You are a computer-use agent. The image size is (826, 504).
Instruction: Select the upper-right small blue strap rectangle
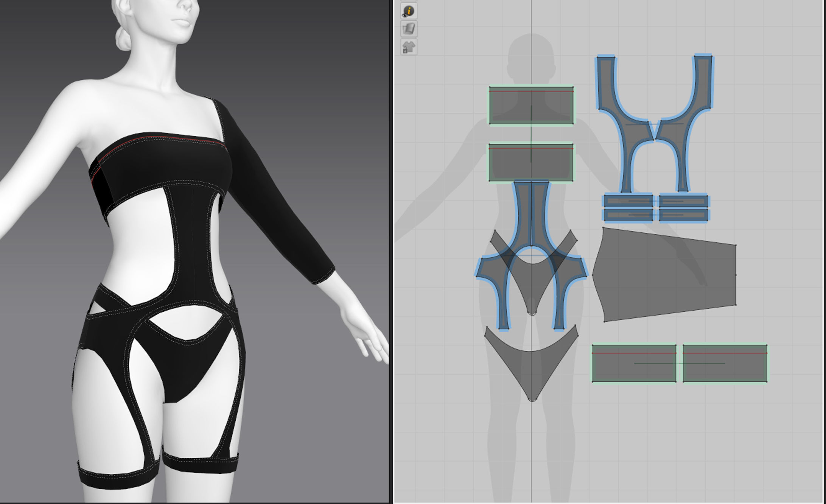tap(683, 201)
